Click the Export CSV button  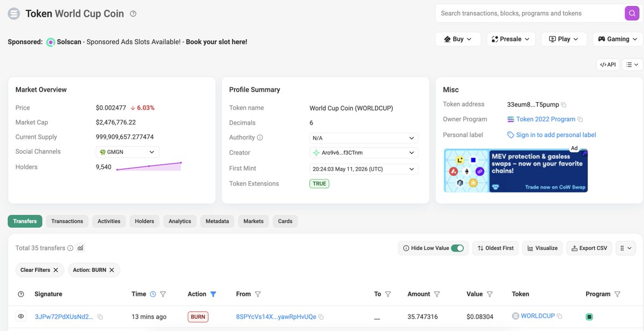[589, 248]
